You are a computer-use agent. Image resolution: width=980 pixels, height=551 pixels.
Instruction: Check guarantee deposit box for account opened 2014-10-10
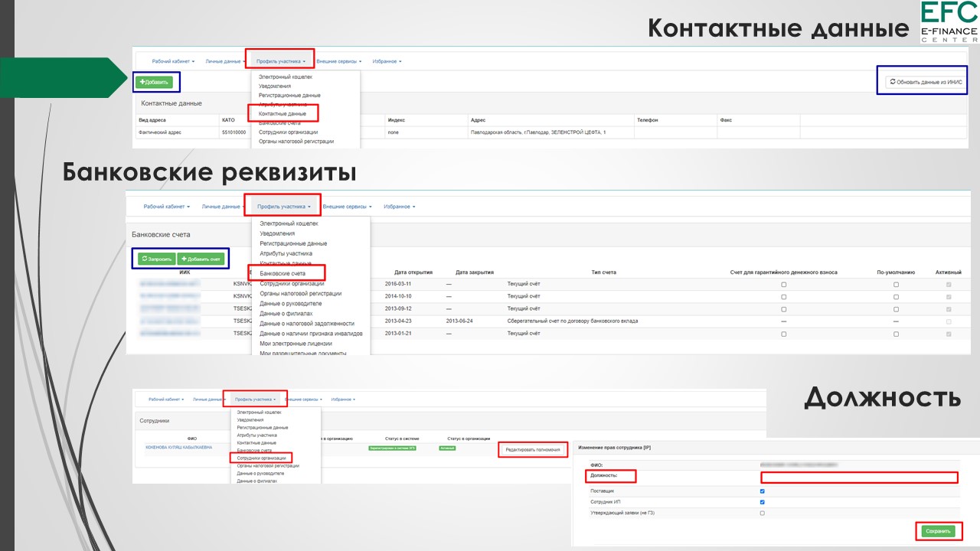pyautogui.click(x=782, y=296)
